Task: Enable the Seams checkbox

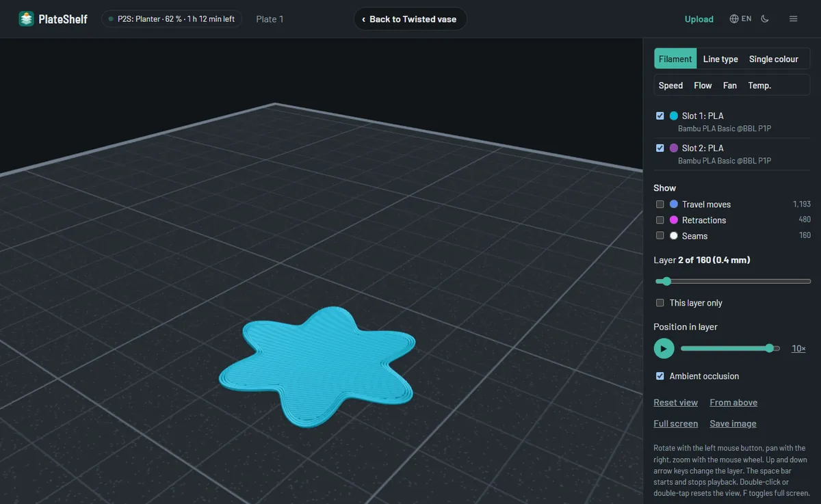Action: click(660, 236)
